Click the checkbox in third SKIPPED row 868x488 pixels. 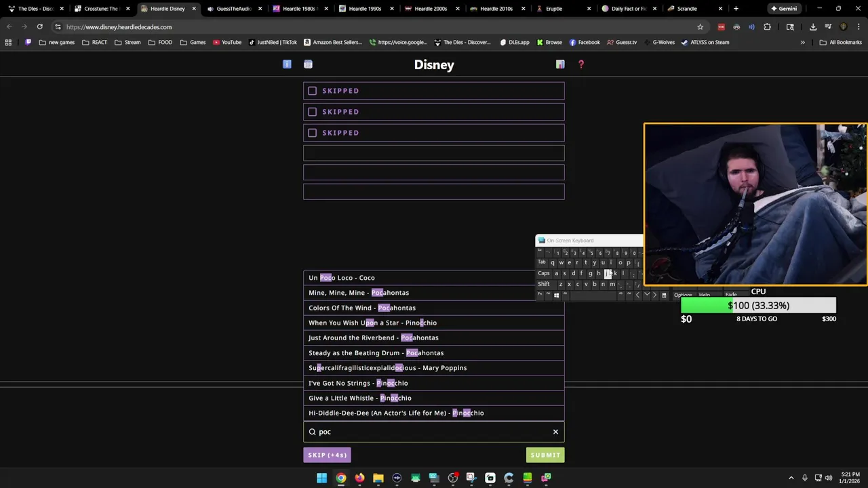(x=312, y=133)
